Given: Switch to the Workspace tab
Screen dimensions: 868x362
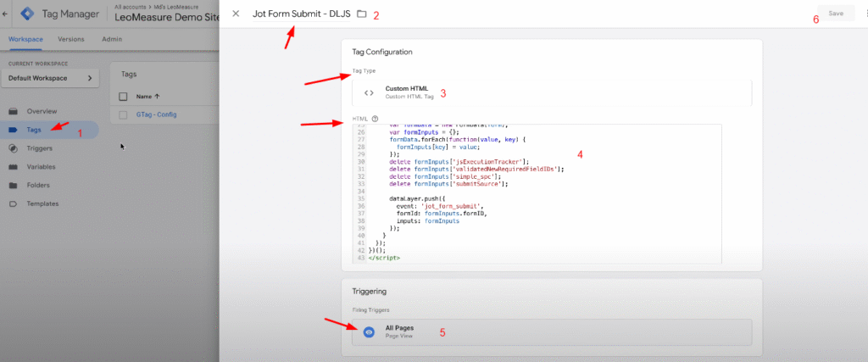Looking at the screenshot, I should click(x=25, y=39).
